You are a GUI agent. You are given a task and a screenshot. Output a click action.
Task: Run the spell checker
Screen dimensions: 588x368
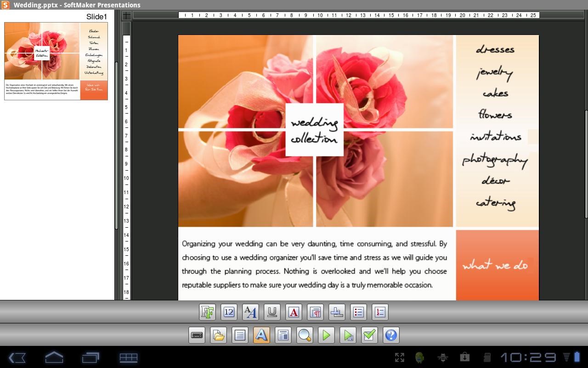[369, 335]
